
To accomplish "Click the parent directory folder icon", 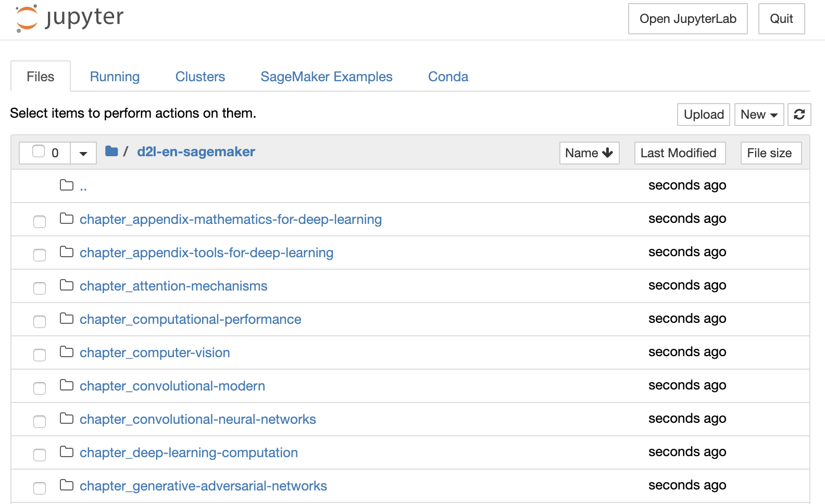I will point(67,185).
